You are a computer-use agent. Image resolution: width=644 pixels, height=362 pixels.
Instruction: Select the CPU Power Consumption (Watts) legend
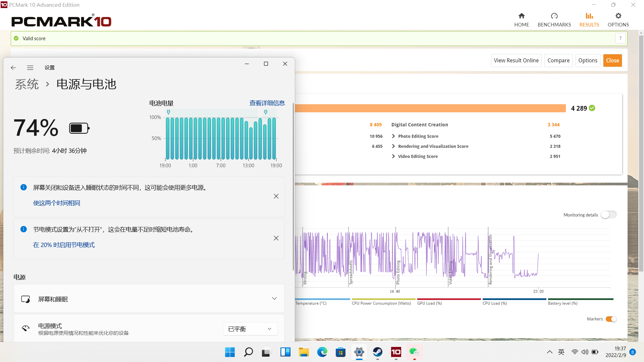coord(381,303)
